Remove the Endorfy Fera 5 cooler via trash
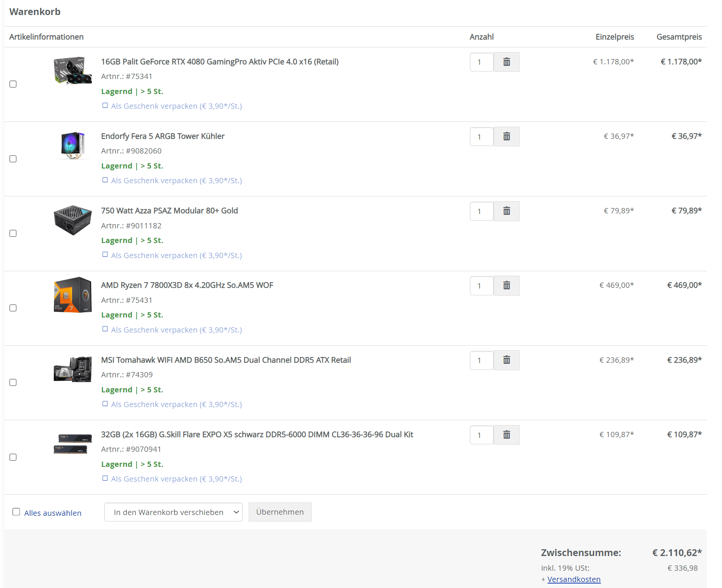This screenshot has width=722, height=588. pos(506,137)
